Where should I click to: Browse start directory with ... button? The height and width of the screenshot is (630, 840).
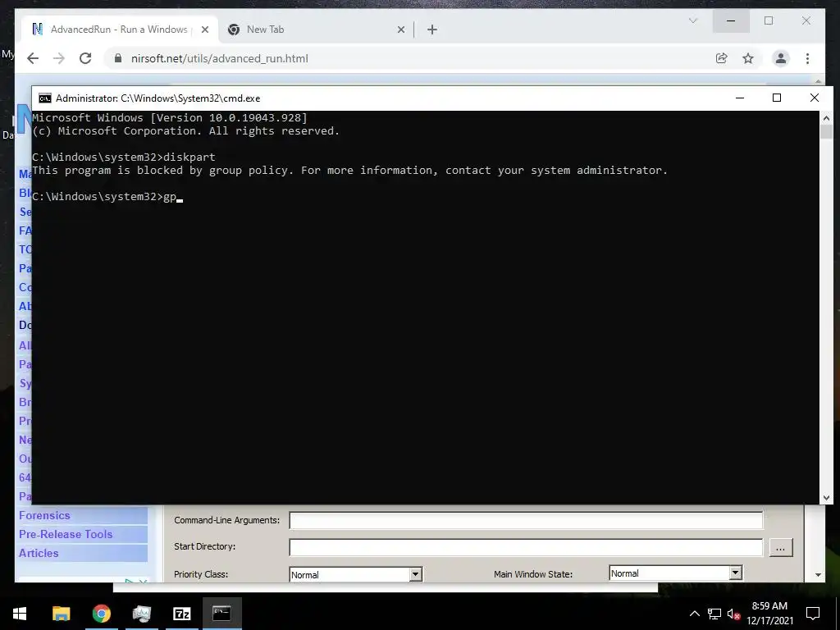(x=781, y=548)
